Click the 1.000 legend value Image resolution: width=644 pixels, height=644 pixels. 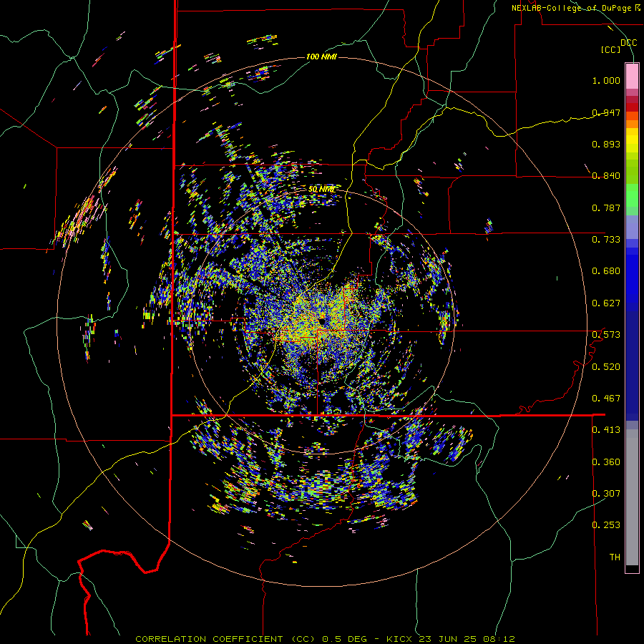(606, 80)
